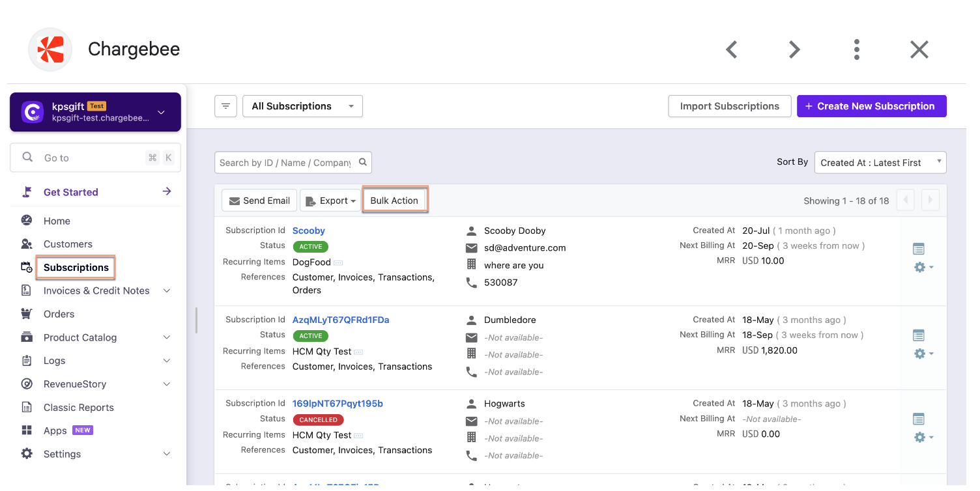Click sd@adventure.com email text
Screen dimensions: 980x491
coord(525,248)
